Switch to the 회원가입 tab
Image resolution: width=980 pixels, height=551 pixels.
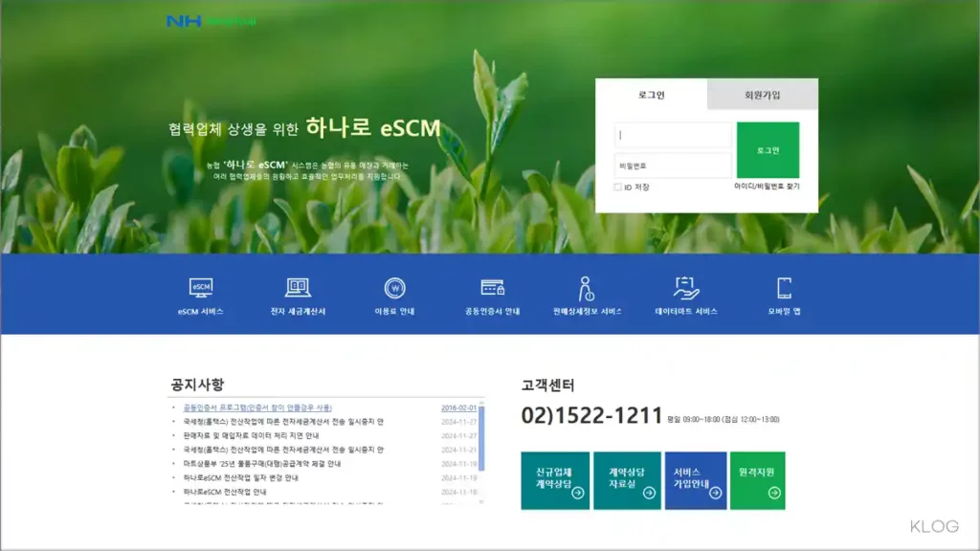pos(763,95)
